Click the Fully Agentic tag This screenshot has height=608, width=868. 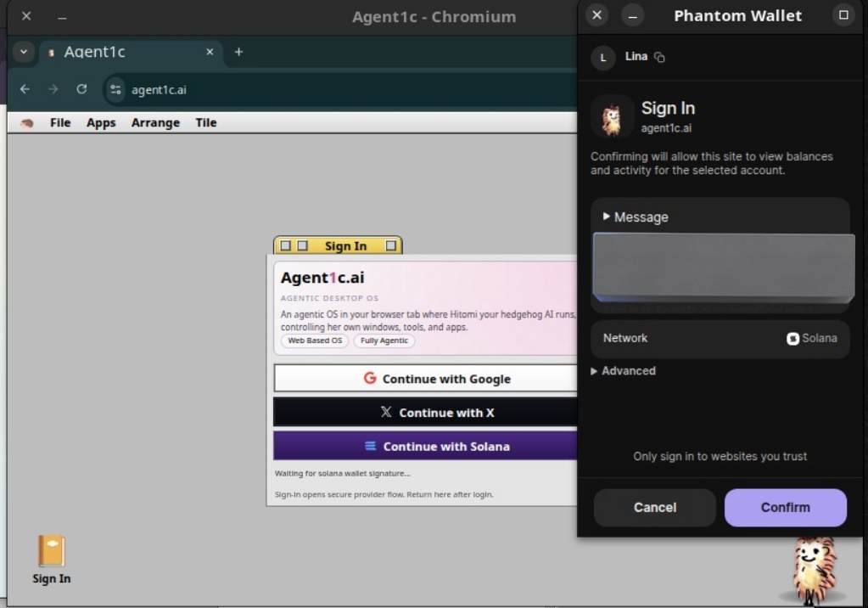tap(384, 341)
